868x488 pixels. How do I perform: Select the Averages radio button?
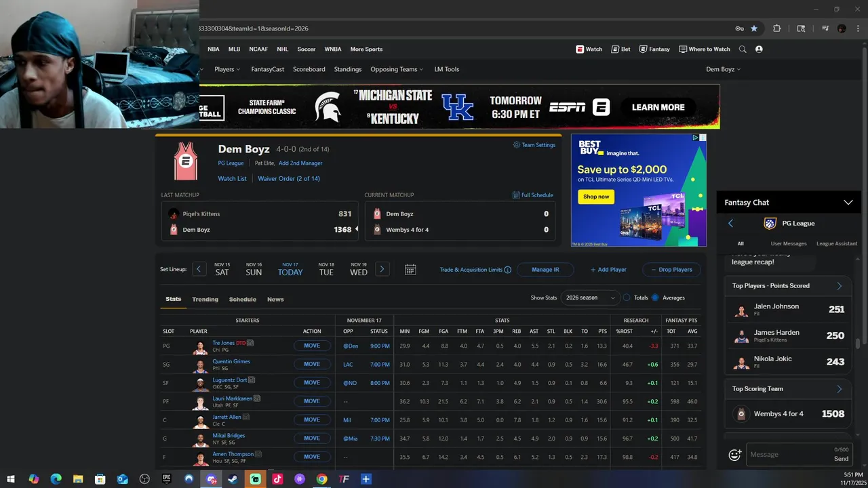pyautogui.click(x=655, y=298)
